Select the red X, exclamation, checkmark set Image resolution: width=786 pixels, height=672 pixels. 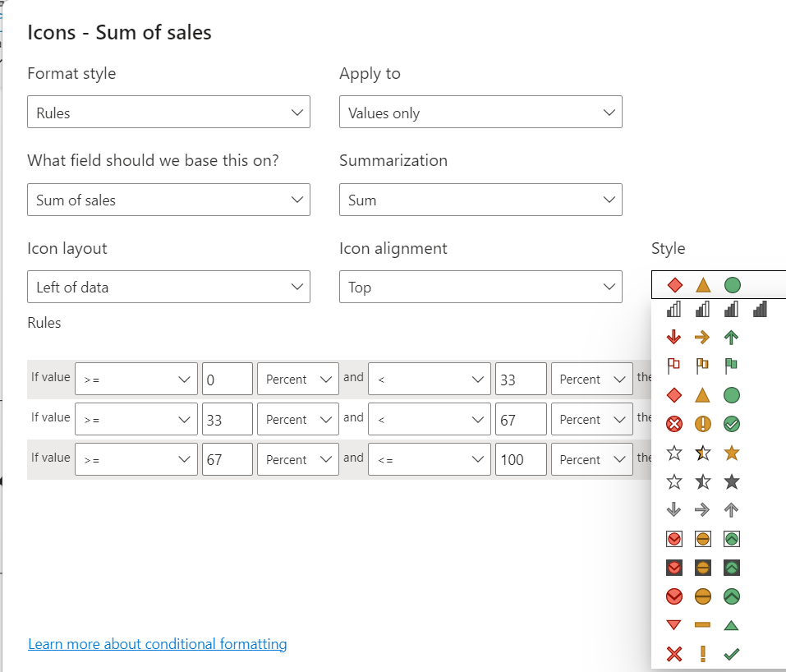pos(703,654)
